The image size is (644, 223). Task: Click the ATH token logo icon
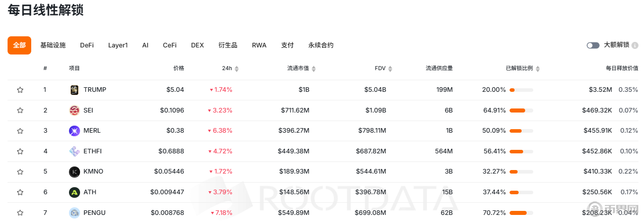tap(74, 192)
